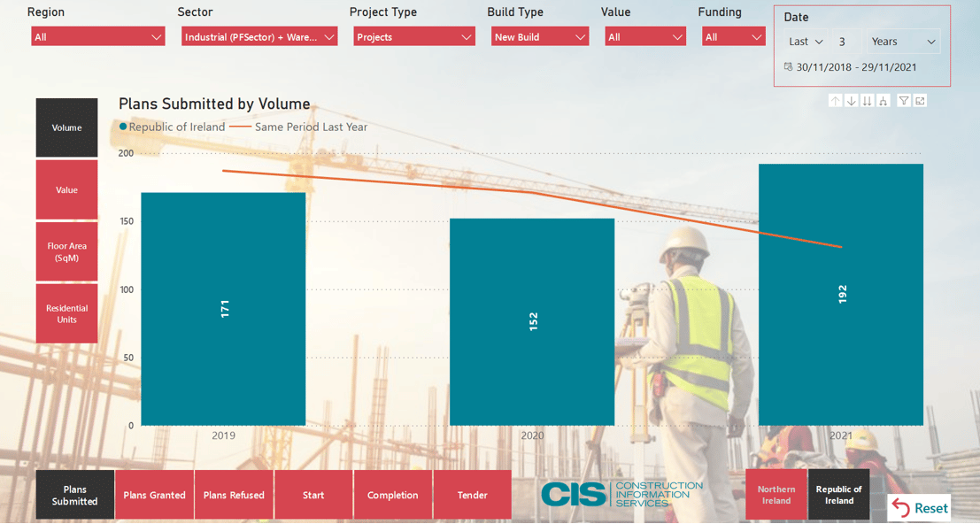Open the Funding filter dropdown
Image resolution: width=980 pixels, height=524 pixels.
coord(734,37)
